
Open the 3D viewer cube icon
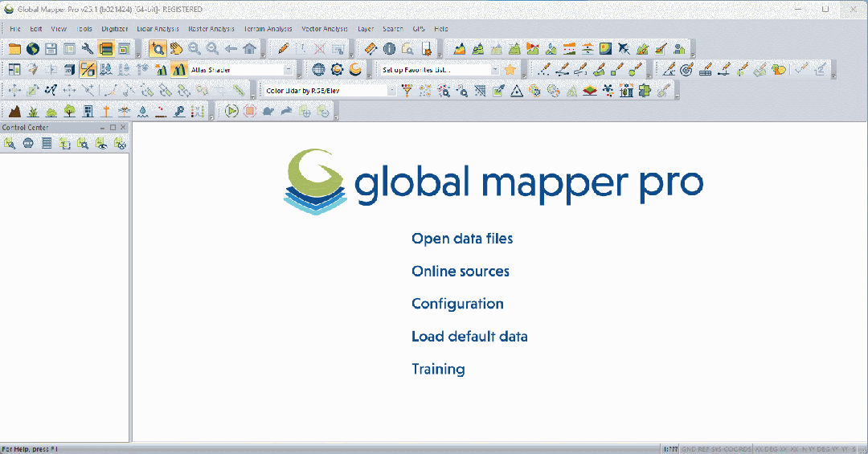pos(69,70)
